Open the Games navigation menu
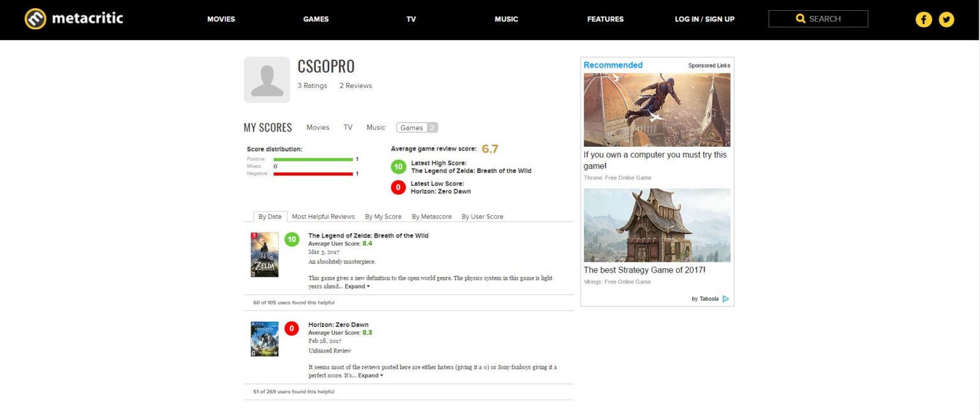 pos(316,19)
